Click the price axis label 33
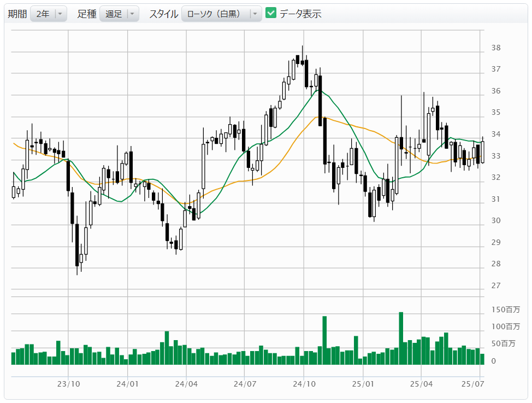The height and width of the screenshot is (403, 532). click(x=496, y=156)
